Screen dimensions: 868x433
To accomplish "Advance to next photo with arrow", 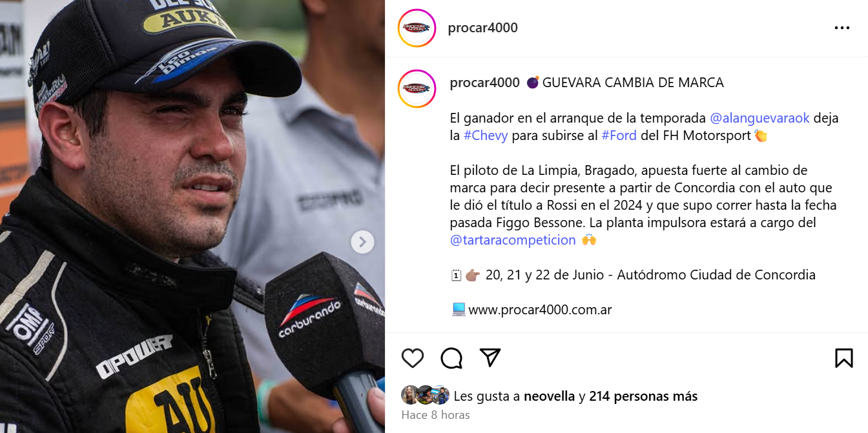I will [x=362, y=242].
